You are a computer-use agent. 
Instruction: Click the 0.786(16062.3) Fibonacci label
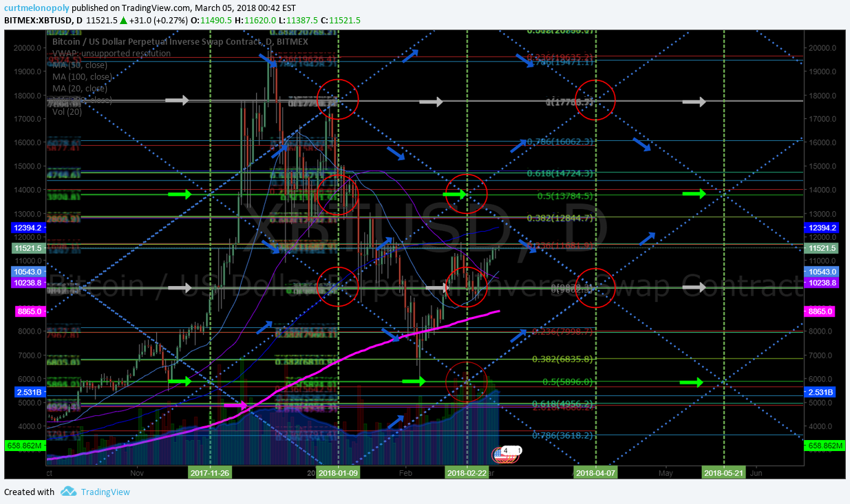pyautogui.click(x=560, y=142)
